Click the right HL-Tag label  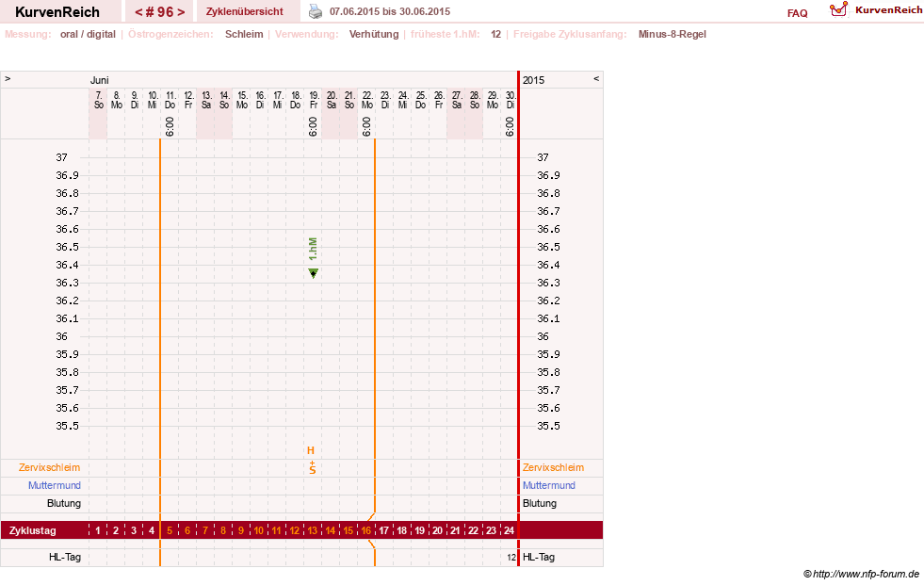(539, 557)
